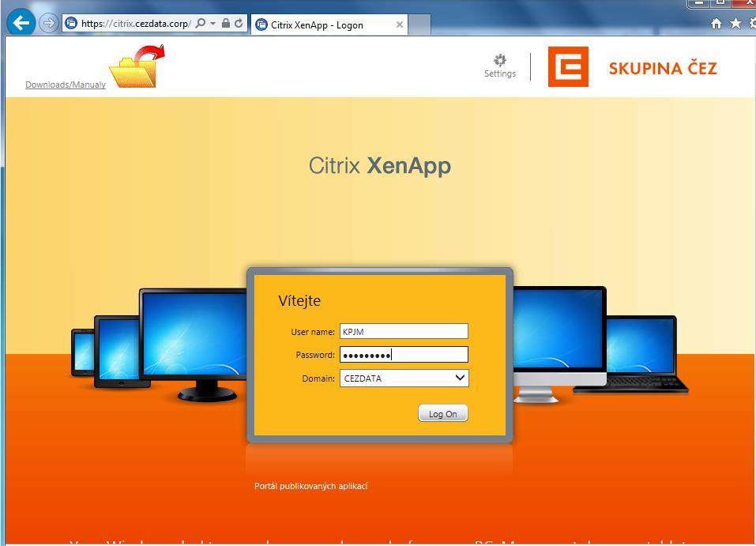Click the large black monitor image on left
The height and width of the screenshot is (546, 756).
pos(194,345)
